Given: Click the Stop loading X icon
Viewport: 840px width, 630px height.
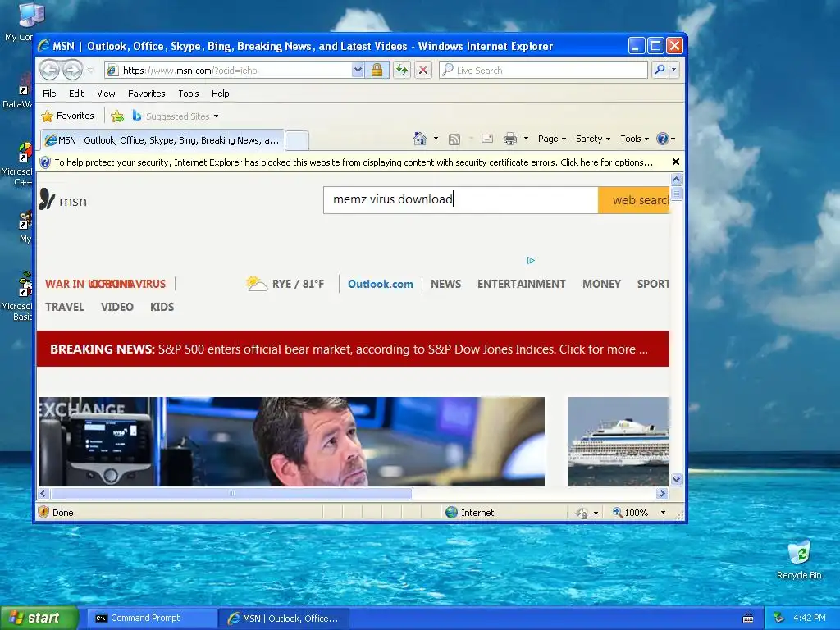Looking at the screenshot, I should click(423, 71).
